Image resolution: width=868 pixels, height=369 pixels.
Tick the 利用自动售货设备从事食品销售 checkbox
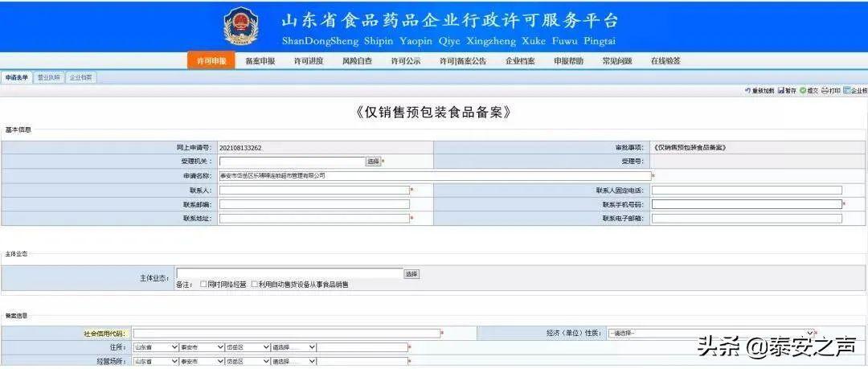[x=254, y=285]
